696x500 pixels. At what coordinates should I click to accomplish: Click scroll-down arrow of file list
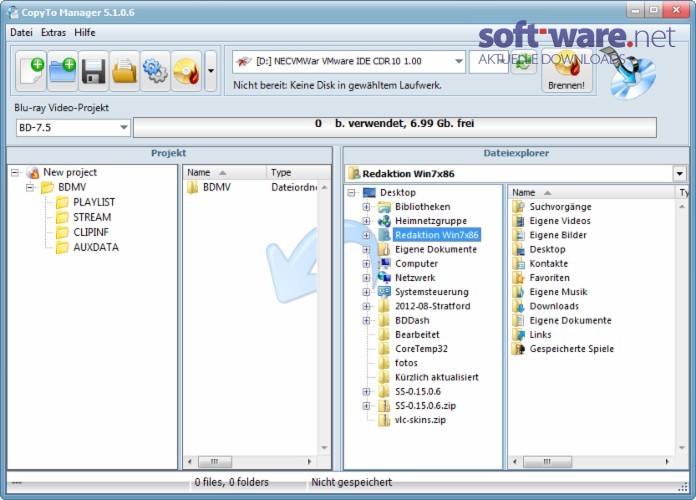(681, 448)
